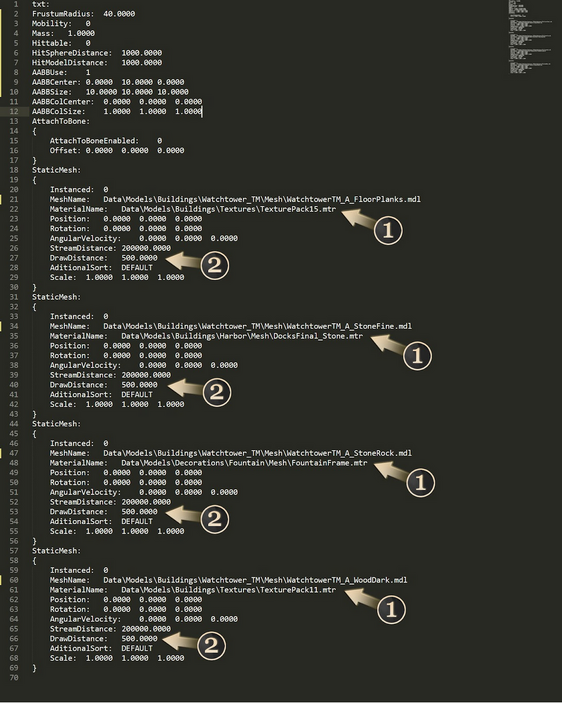562x703 pixels.
Task: Click circled badge 2 on line 53
Action: 215,519
